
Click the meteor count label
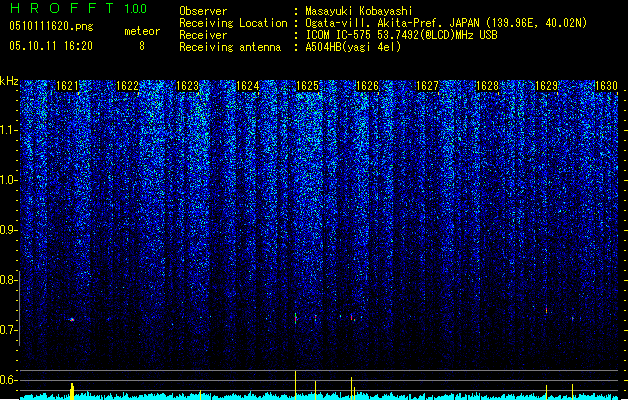click(142, 31)
